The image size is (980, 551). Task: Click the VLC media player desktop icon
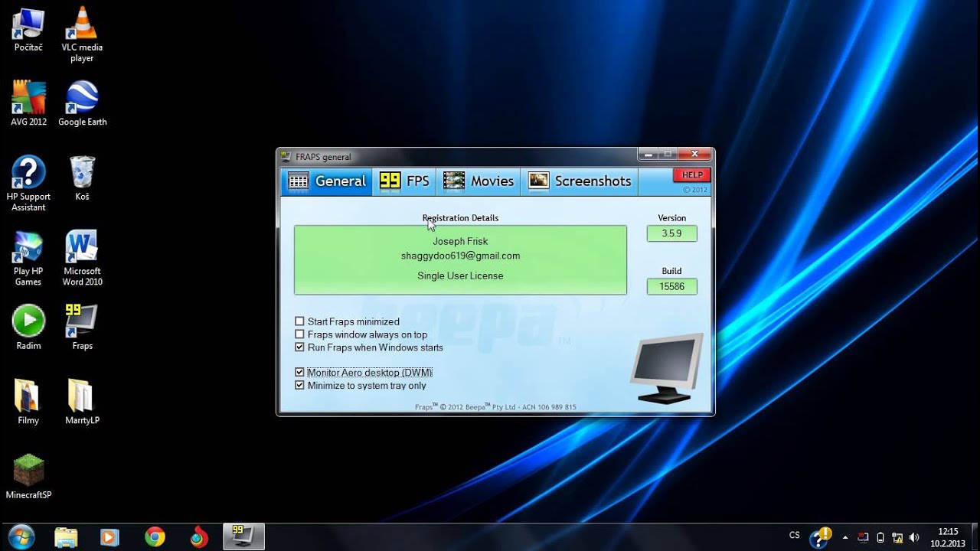tap(82, 35)
